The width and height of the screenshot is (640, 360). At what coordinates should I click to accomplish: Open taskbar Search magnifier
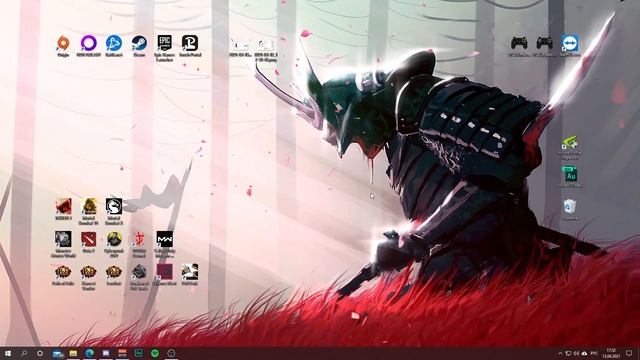(24, 353)
